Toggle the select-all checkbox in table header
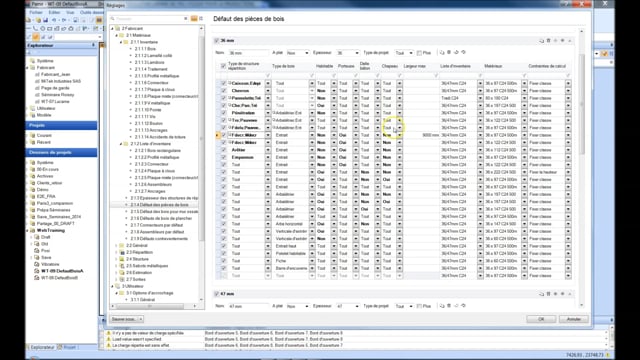The width and height of the screenshot is (640, 360). tap(223, 66)
